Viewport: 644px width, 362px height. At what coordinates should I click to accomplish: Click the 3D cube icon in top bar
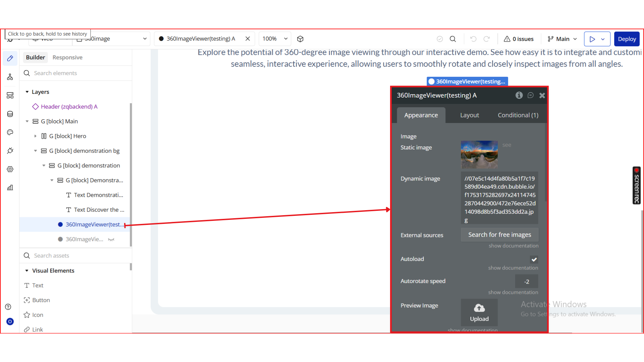click(x=300, y=39)
